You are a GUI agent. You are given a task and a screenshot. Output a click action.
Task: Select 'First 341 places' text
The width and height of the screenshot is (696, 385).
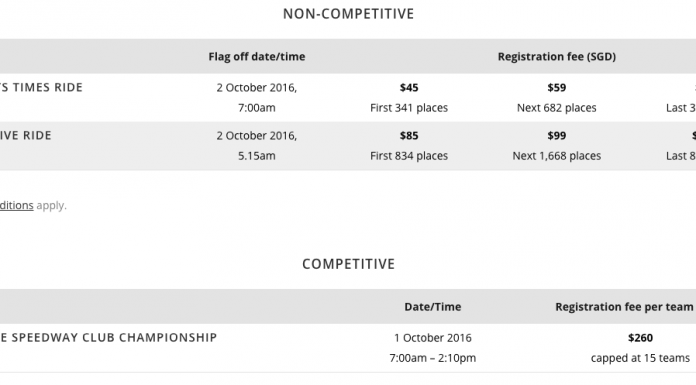[x=409, y=108]
